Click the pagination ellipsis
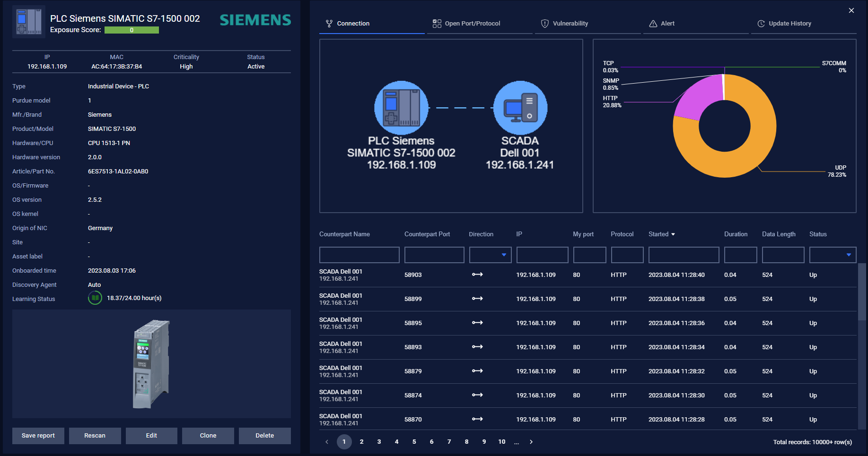This screenshot has width=868, height=456. (517, 442)
